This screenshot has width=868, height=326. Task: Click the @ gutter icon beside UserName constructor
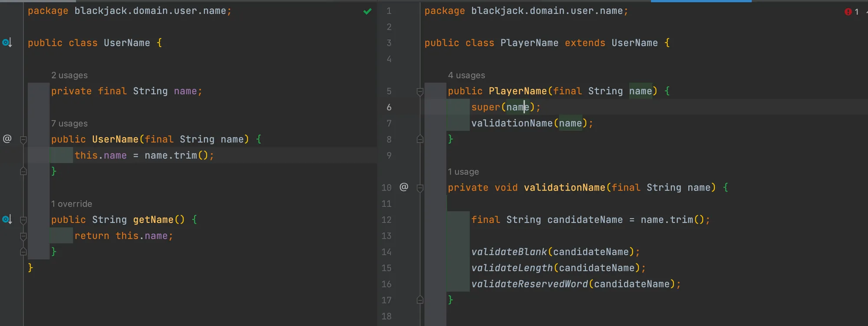tap(7, 139)
